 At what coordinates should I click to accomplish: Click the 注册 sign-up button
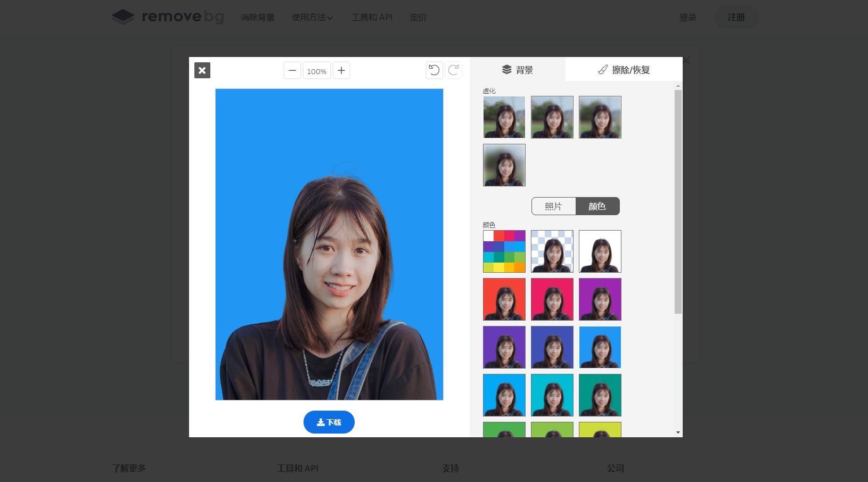coord(736,18)
